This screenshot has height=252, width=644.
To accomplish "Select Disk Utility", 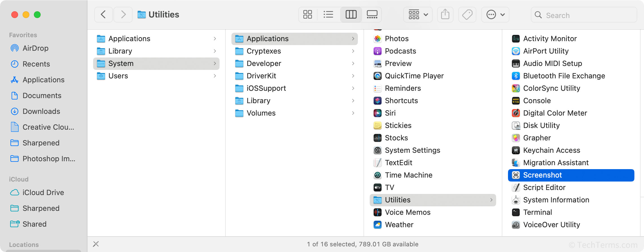I will click(571, 125).
